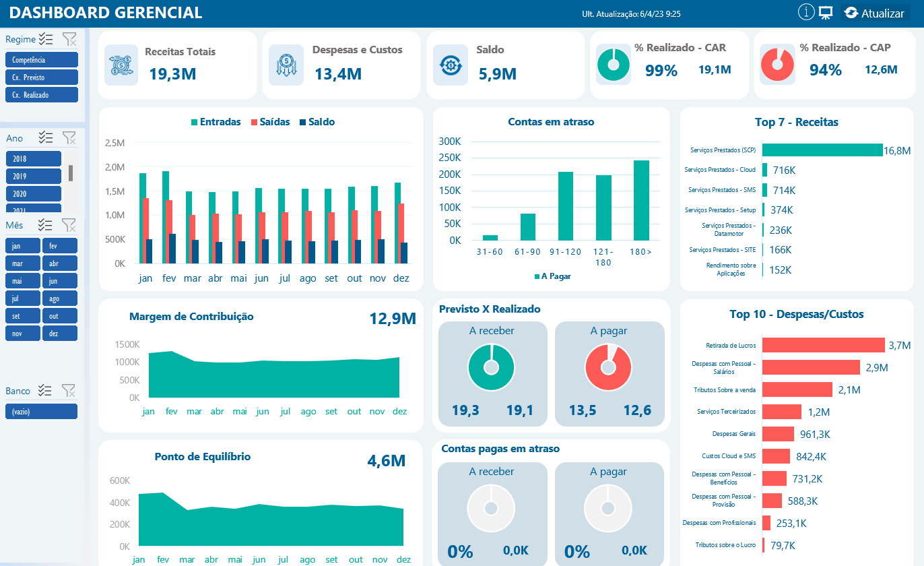
Task: Click A Pagar legend in Contas em atraso
Action: [x=552, y=276]
